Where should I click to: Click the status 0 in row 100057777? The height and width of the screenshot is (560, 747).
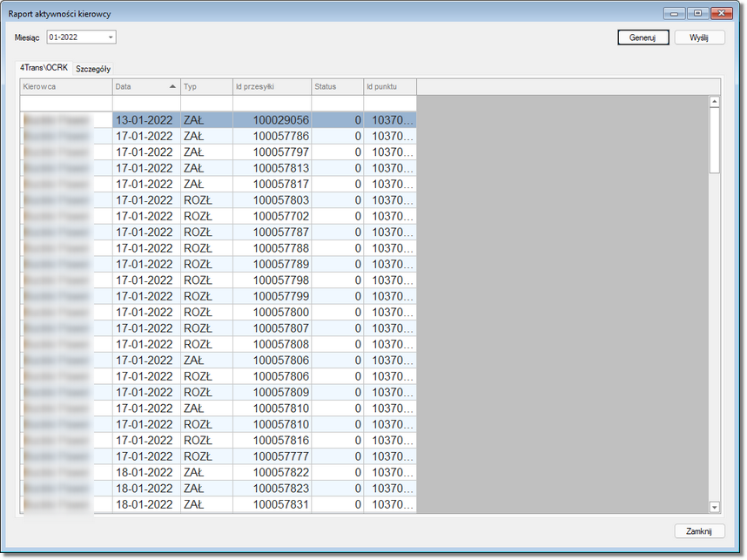click(x=337, y=456)
